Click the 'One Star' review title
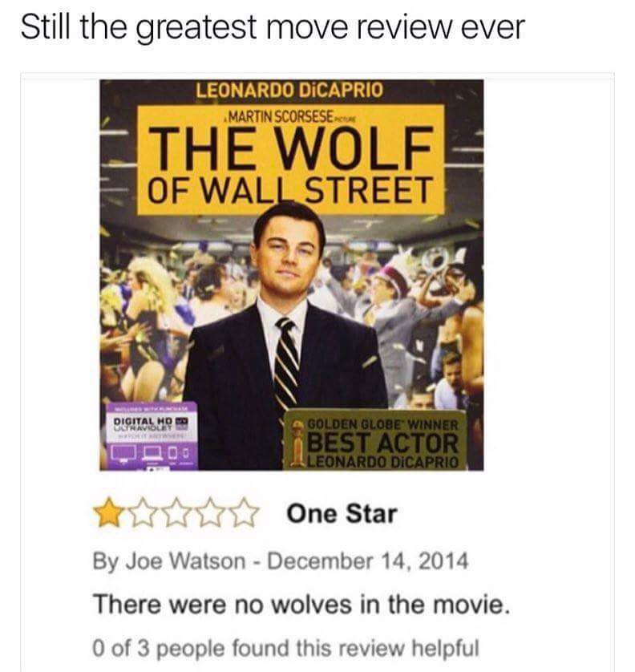635x672 pixels. point(342,513)
